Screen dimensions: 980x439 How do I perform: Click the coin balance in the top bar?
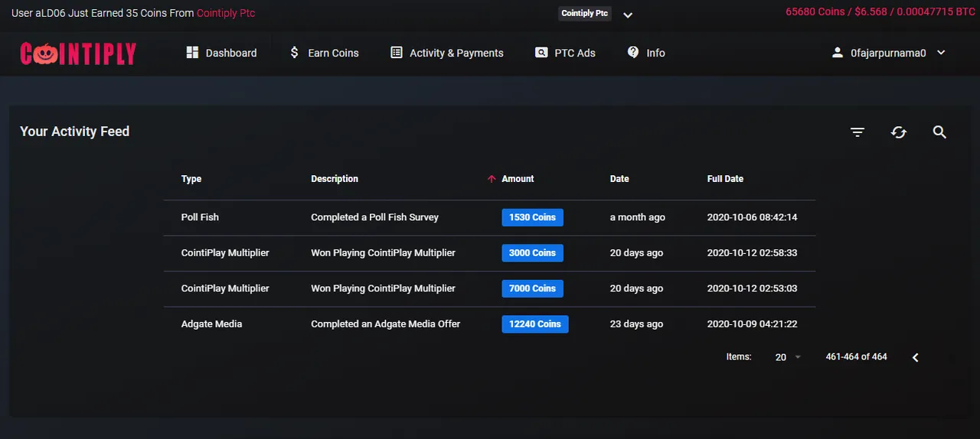click(880, 11)
